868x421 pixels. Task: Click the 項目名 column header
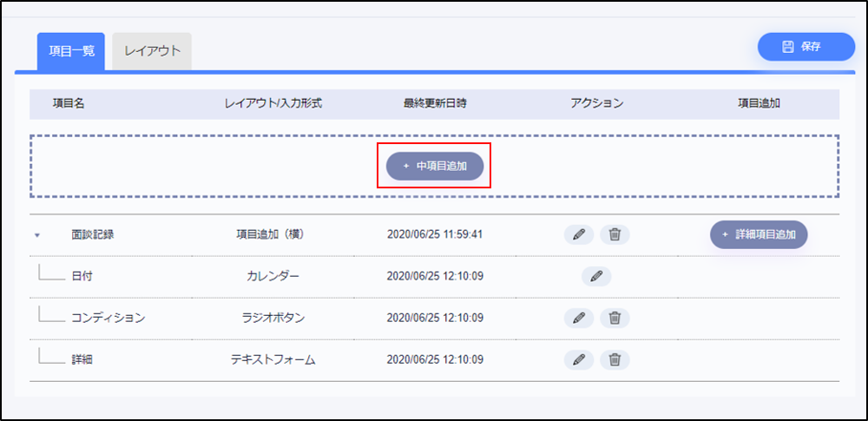tap(69, 103)
